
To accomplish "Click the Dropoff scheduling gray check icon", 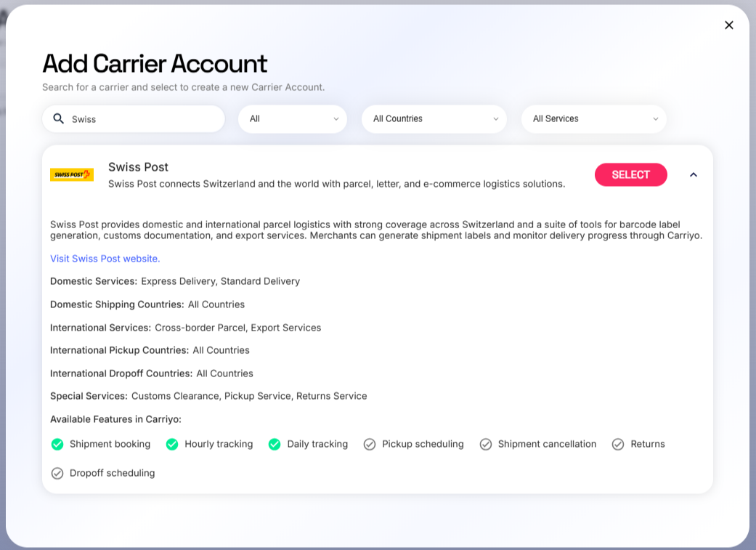I will 57,473.
